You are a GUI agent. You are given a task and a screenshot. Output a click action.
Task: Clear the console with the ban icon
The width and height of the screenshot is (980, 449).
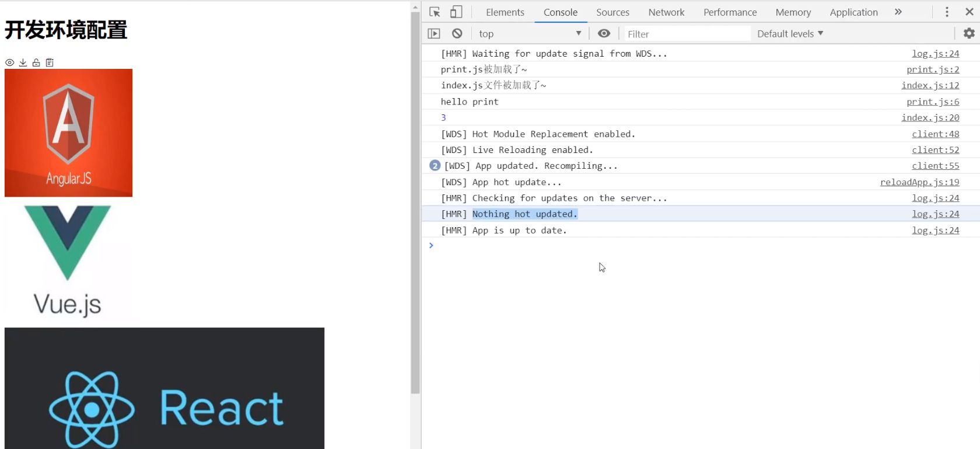pyautogui.click(x=457, y=33)
